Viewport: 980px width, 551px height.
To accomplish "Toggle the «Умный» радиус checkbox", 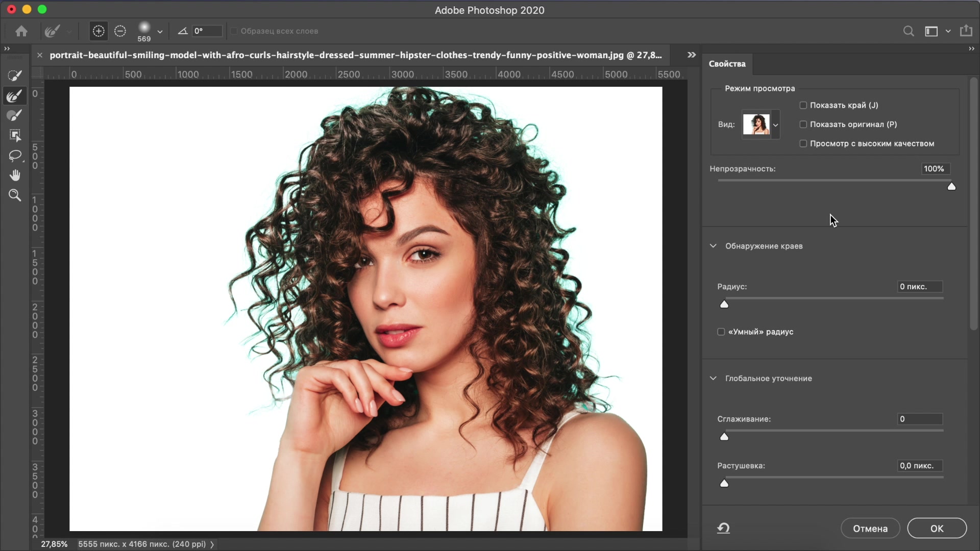I will (x=721, y=332).
